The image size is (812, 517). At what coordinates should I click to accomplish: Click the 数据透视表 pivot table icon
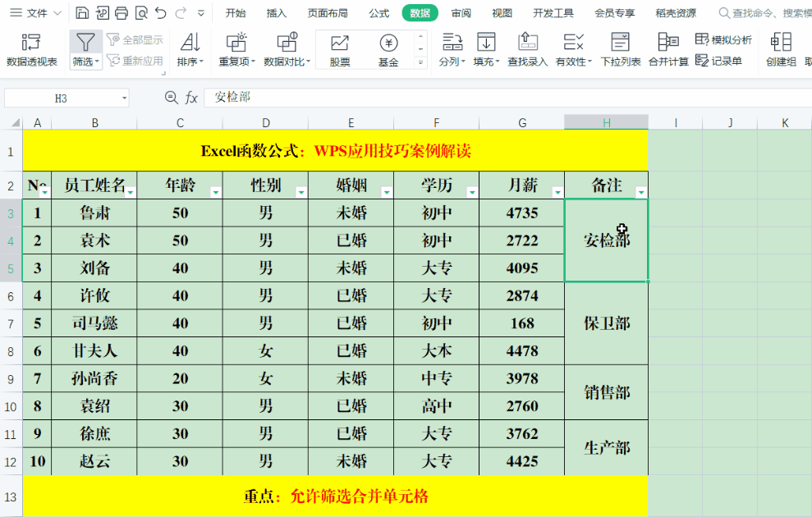pyautogui.click(x=31, y=43)
